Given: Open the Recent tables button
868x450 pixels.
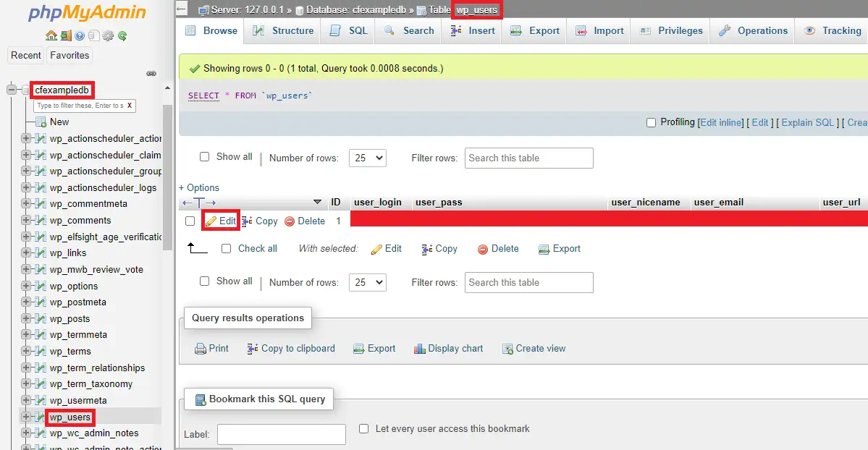Looking at the screenshot, I should click(x=26, y=56).
